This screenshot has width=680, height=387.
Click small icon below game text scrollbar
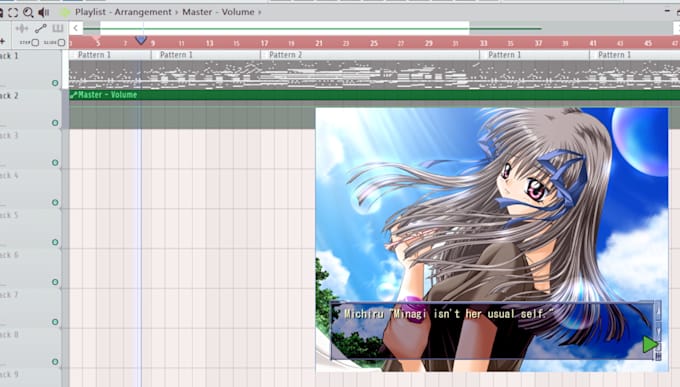click(658, 356)
